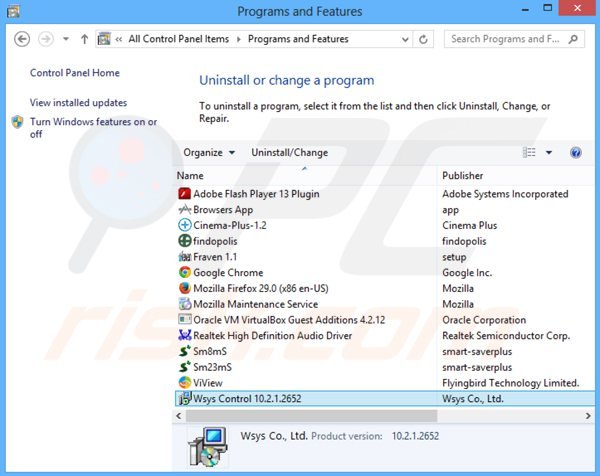600x476 pixels.
Task: Click the Refresh button in address bar
Action: point(423,39)
